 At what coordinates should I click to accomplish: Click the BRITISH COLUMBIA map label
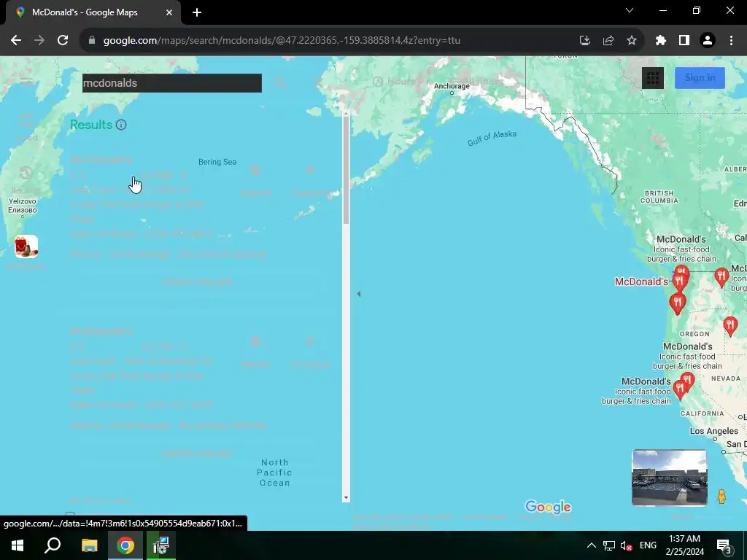(x=659, y=197)
